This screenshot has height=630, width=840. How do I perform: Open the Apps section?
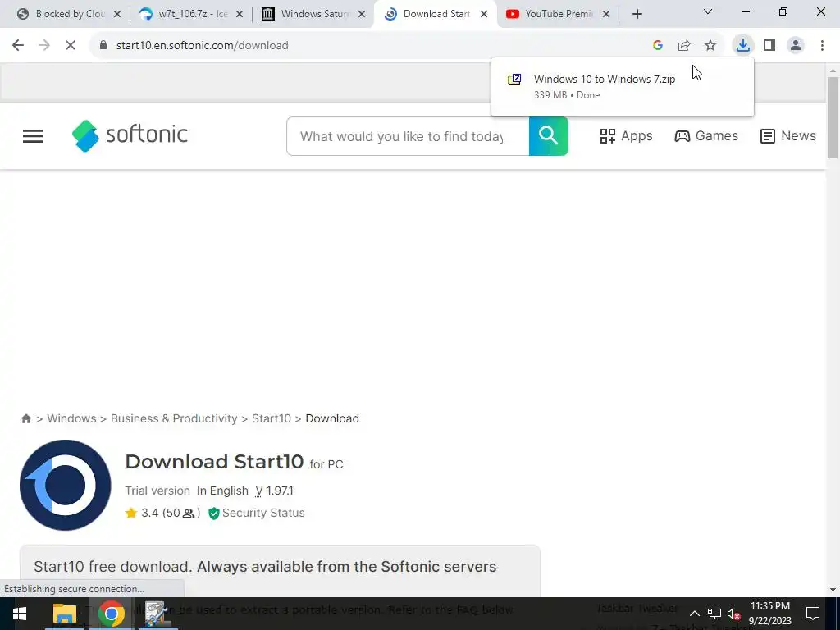click(x=626, y=136)
